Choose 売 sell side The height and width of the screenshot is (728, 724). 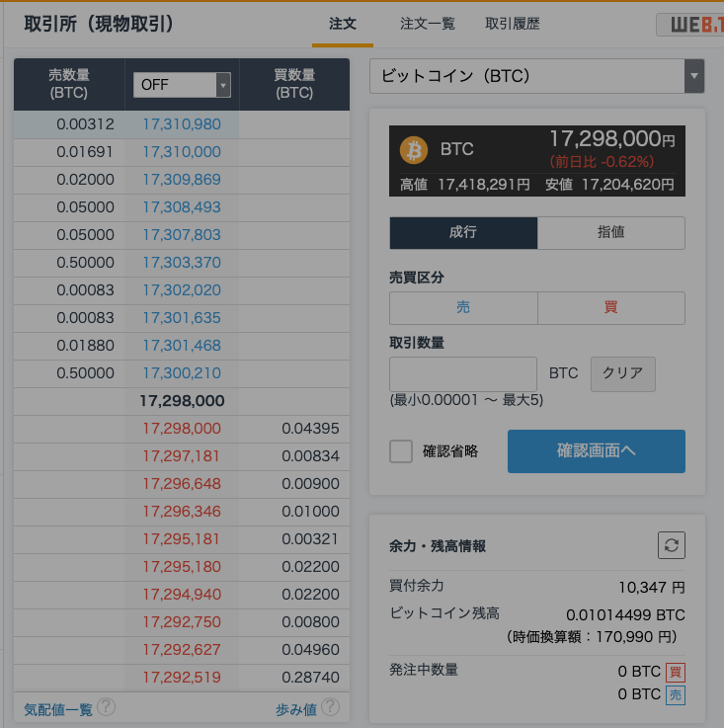[463, 308]
